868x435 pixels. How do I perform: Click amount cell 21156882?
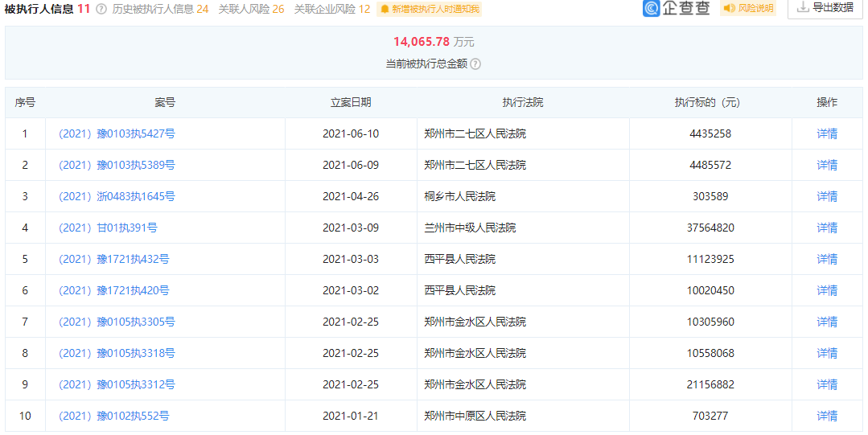point(710,384)
